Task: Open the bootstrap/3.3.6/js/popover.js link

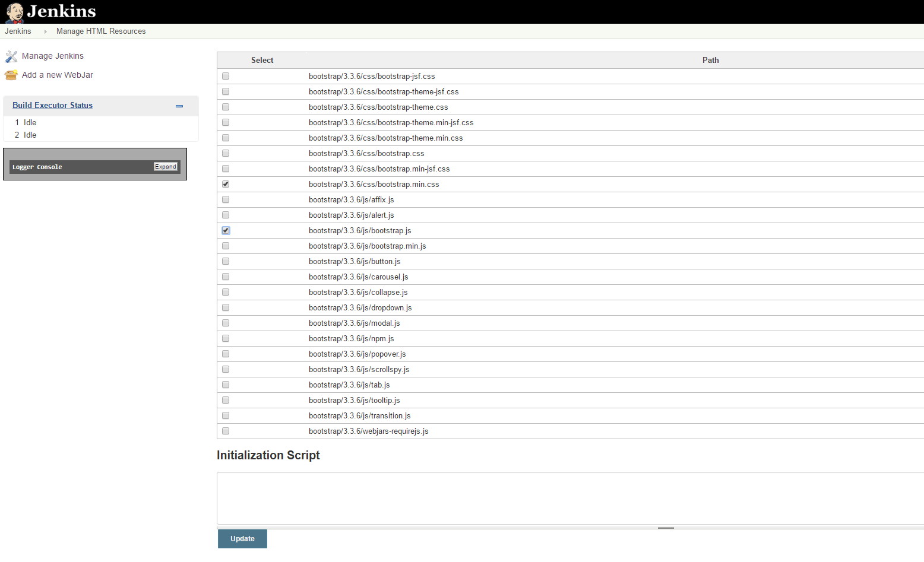Action: 357,354
